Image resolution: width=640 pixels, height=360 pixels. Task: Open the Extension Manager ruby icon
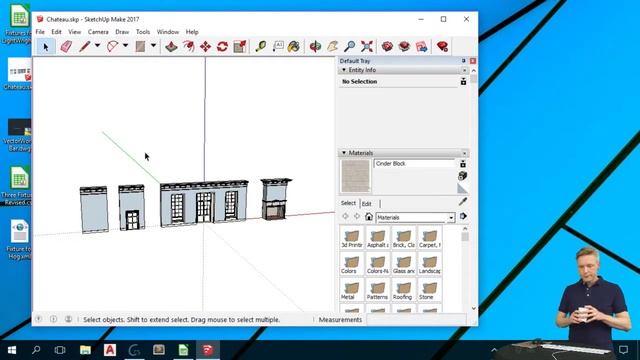coord(442,47)
